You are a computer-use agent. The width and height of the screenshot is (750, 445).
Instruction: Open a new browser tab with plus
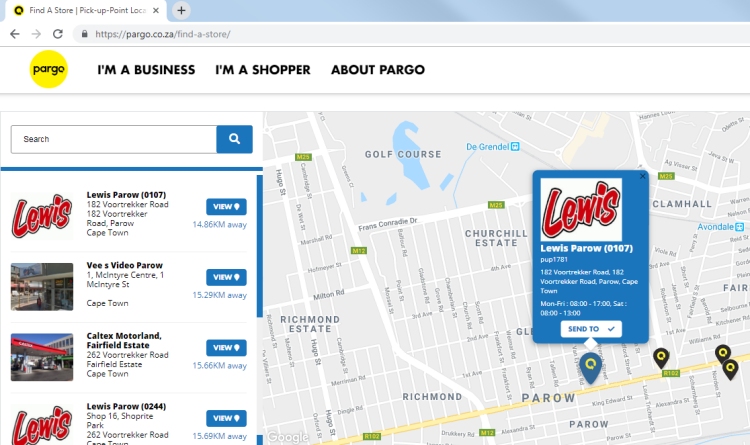181,10
